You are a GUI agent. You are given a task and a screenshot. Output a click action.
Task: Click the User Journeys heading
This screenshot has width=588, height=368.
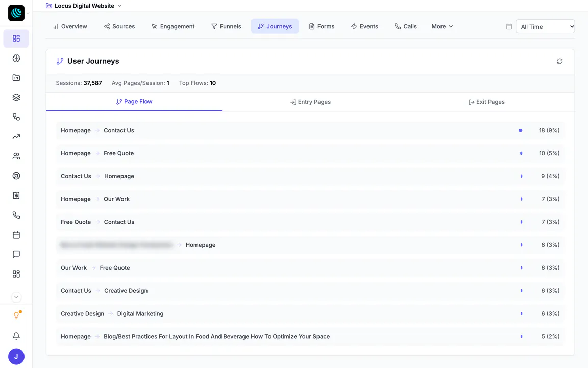point(93,61)
